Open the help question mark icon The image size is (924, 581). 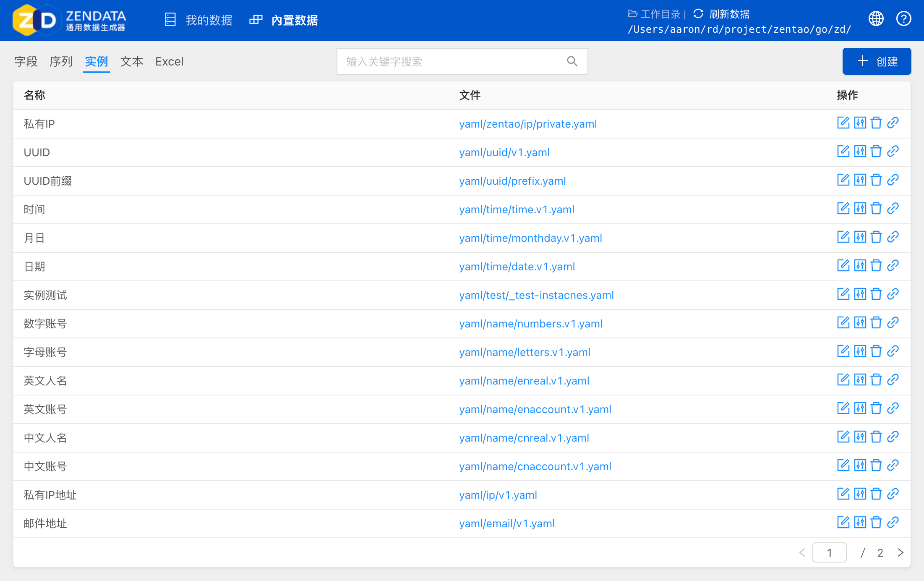pos(903,19)
